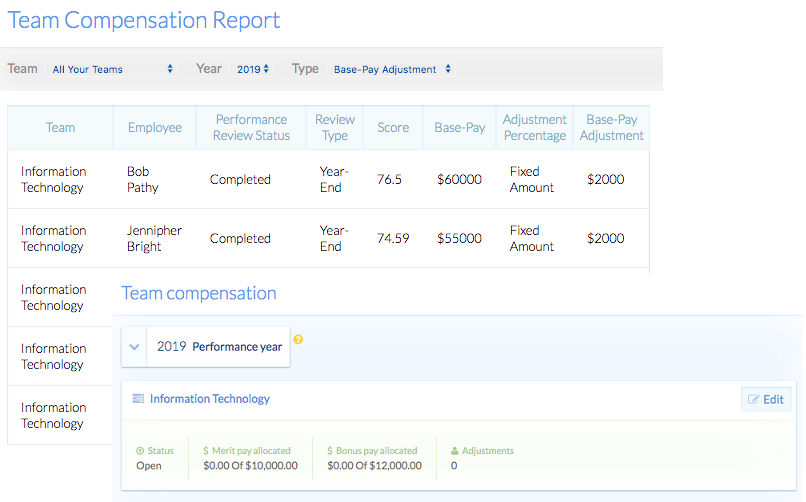Viewport: 806px width, 502px height.
Task: Select Jennipher Bright employee cell
Action: point(154,239)
